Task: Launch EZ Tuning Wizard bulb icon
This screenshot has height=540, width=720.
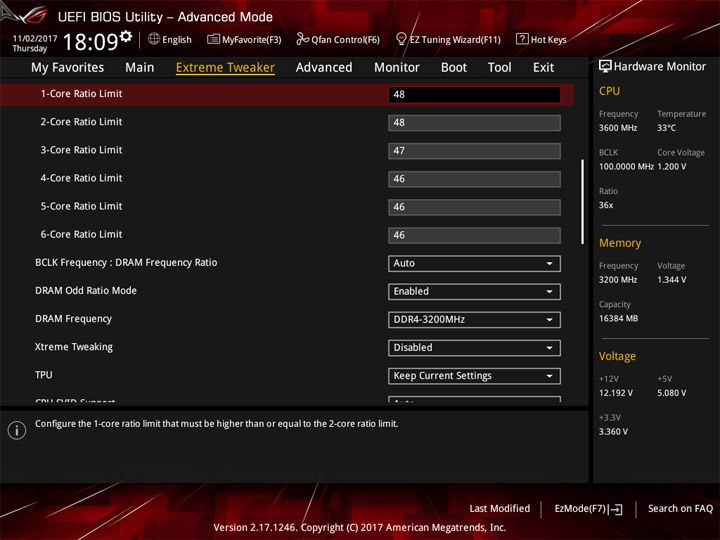Action: (x=401, y=39)
